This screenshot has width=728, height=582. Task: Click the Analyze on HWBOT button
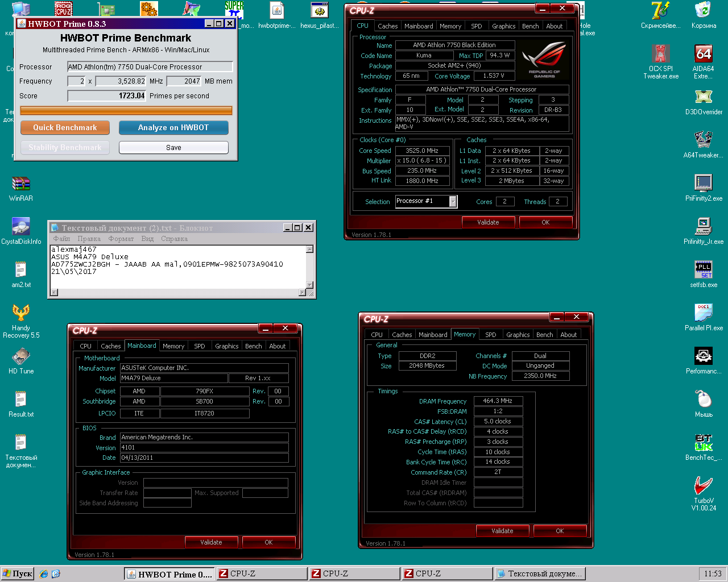click(x=173, y=128)
